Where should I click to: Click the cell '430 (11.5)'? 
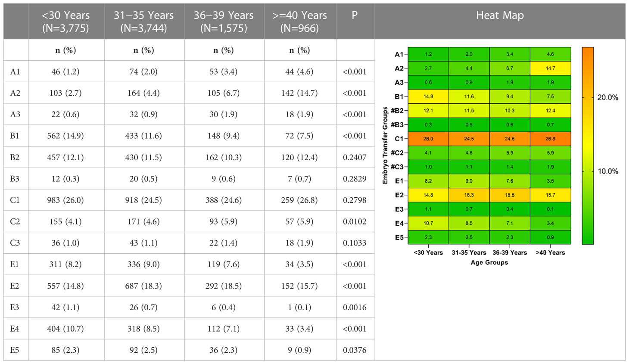point(144,157)
